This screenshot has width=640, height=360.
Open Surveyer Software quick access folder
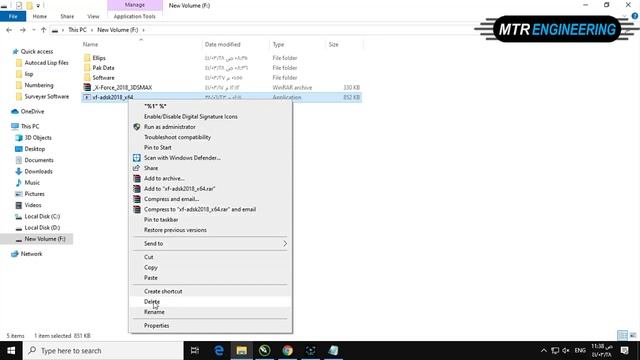click(x=47, y=97)
